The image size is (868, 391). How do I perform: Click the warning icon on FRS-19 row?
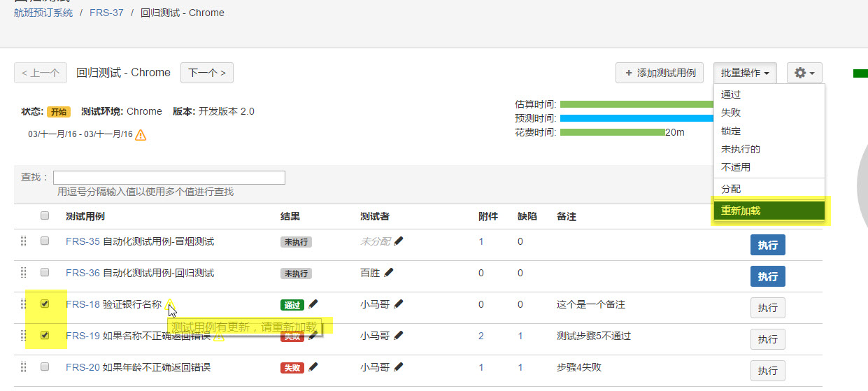click(219, 336)
